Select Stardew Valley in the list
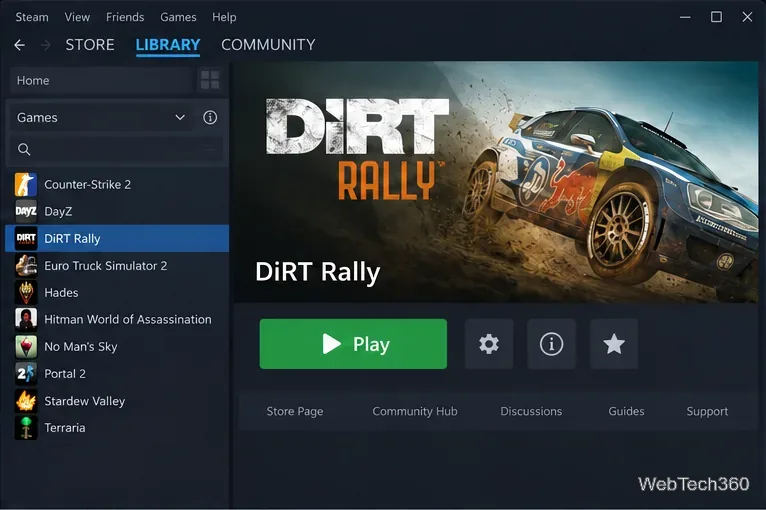The image size is (766, 510). point(117,401)
